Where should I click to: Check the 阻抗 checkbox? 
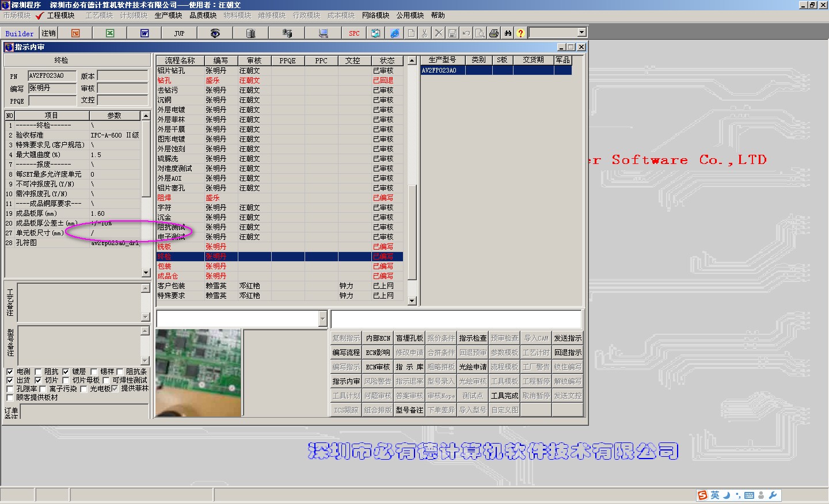pyautogui.click(x=38, y=372)
